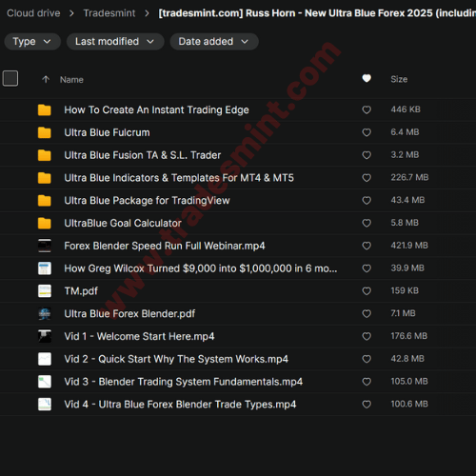Favorite Vid 1 - Welcome Start Here.mp4
This screenshot has width=476, height=476.
pyautogui.click(x=367, y=336)
